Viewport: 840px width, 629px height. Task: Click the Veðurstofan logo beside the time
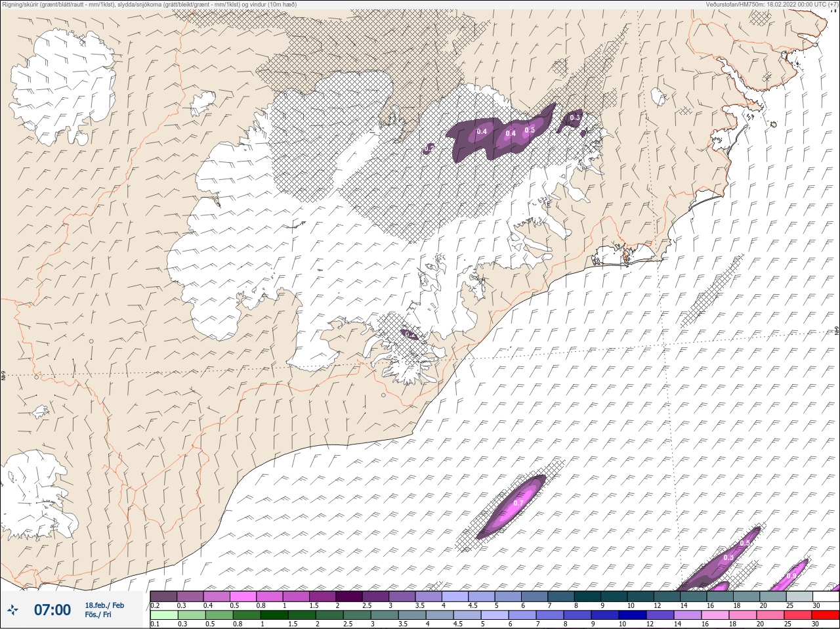(x=13, y=610)
